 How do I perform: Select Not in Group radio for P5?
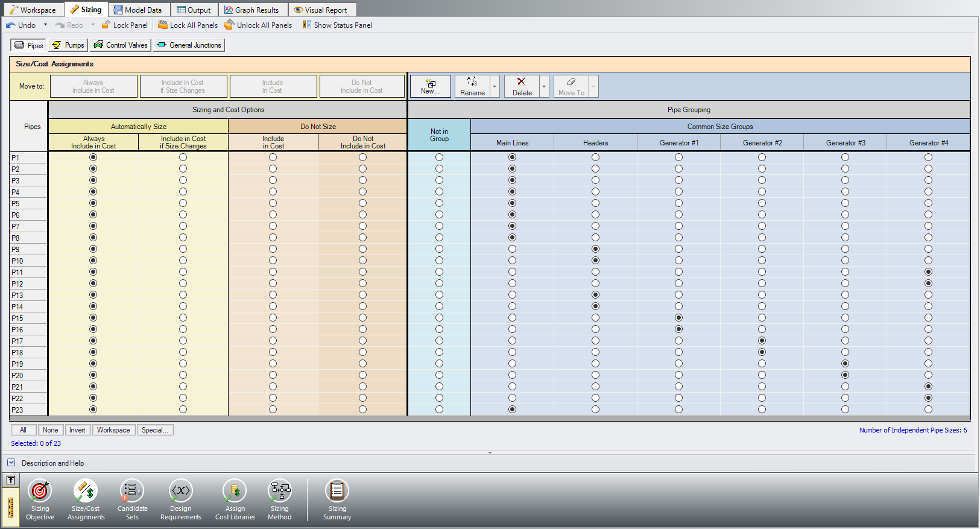(x=439, y=203)
